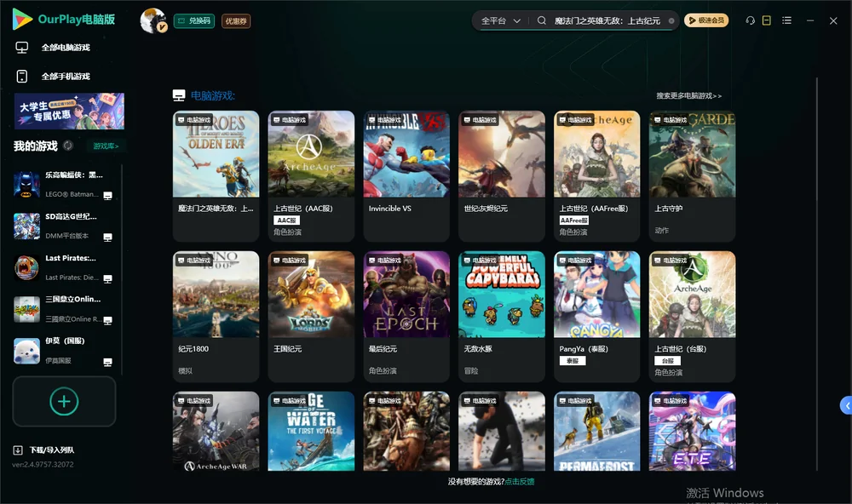Open the 大学生专属优惠 banner
Viewport: 852px width, 504px height.
tap(70, 112)
